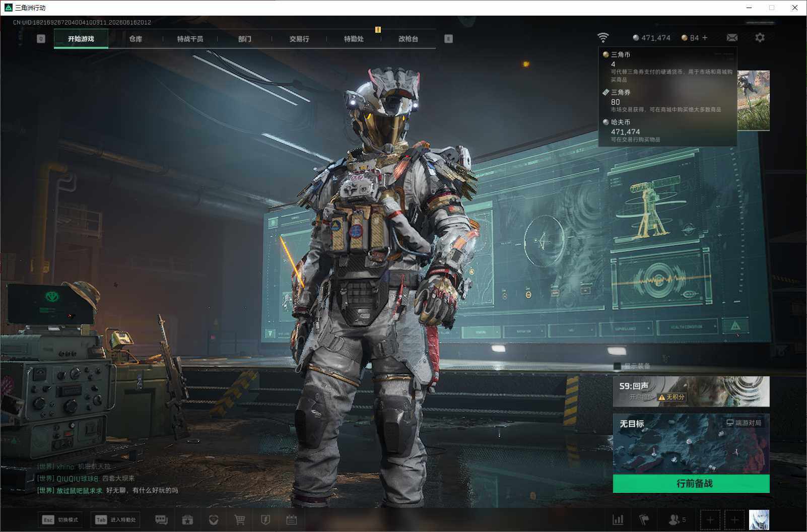Open the 开始游戏 tab
Viewport: 807px width, 532px height.
click(x=81, y=39)
